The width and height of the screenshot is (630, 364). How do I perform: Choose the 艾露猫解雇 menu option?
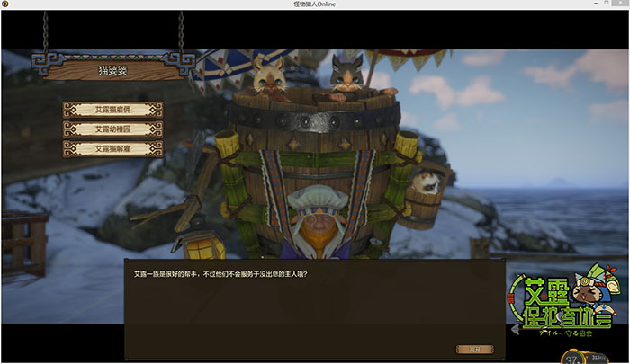coord(112,149)
